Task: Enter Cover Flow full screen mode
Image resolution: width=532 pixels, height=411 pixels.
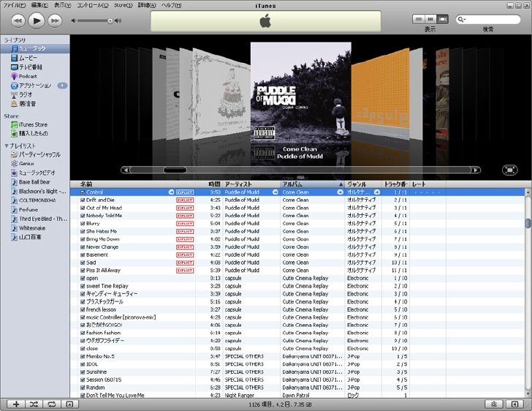Action: pos(510,170)
